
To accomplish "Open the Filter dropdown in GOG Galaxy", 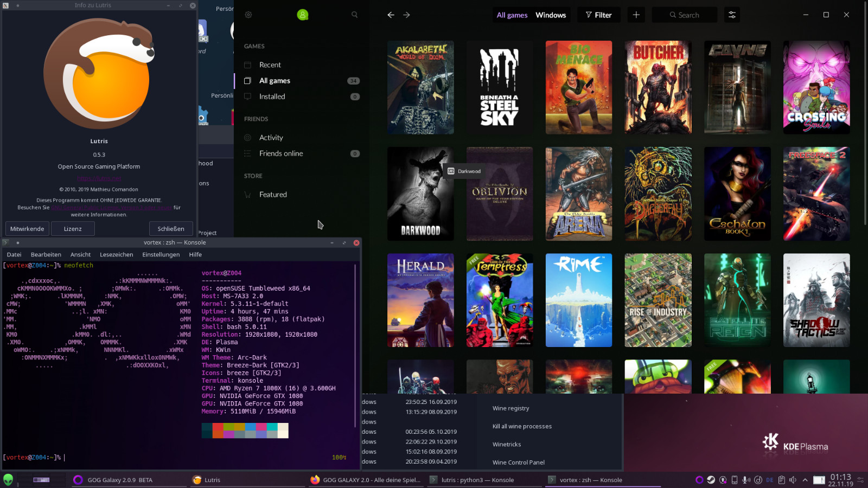I will point(598,15).
